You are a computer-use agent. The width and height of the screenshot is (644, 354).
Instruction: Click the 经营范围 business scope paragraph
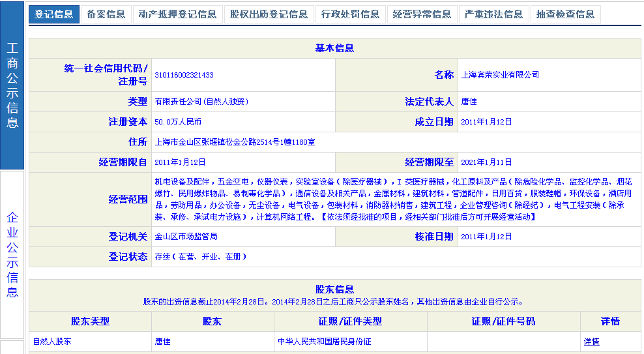click(393, 199)
